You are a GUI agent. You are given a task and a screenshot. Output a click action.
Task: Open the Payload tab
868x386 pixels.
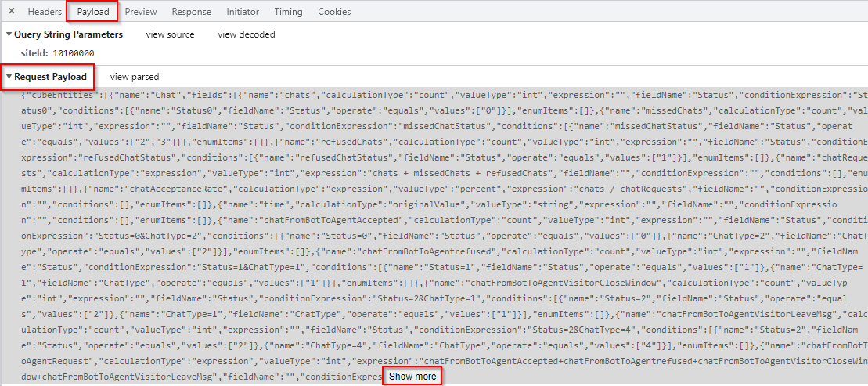click(92, 11)
